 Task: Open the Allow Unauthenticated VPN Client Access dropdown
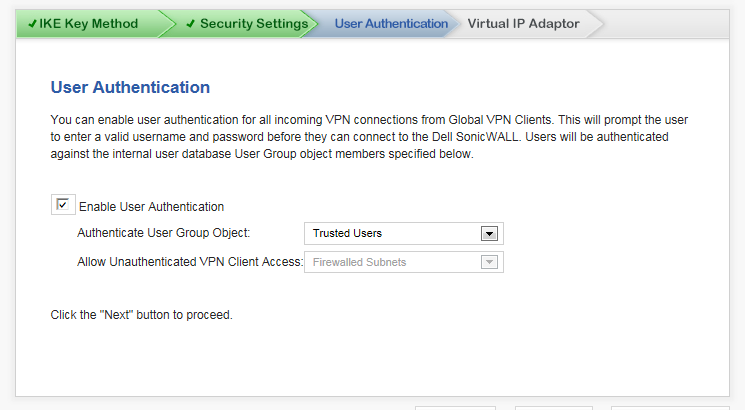pos(403,262)
